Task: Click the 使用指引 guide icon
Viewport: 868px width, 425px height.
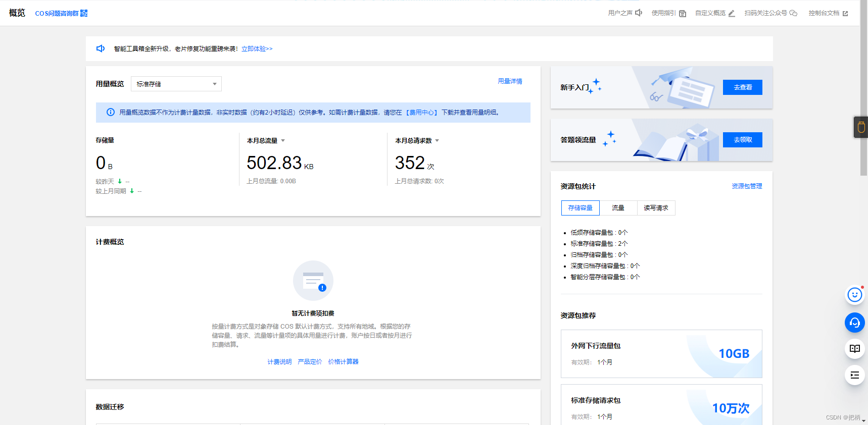Action: point(683,14)
